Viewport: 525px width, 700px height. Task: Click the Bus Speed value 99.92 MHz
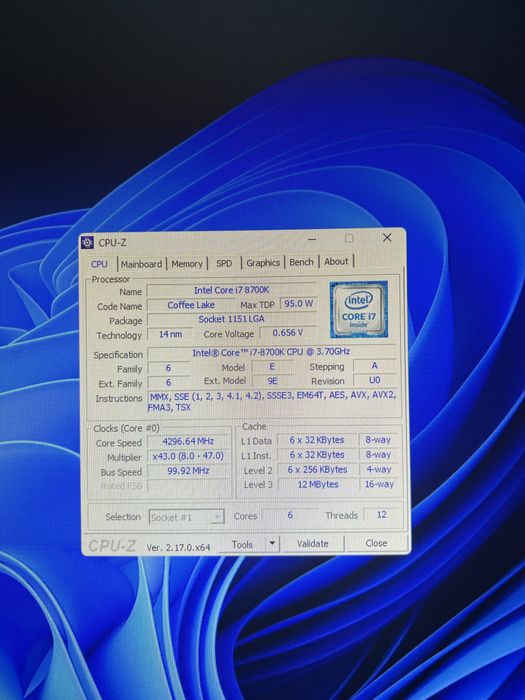tap(188, 471)
